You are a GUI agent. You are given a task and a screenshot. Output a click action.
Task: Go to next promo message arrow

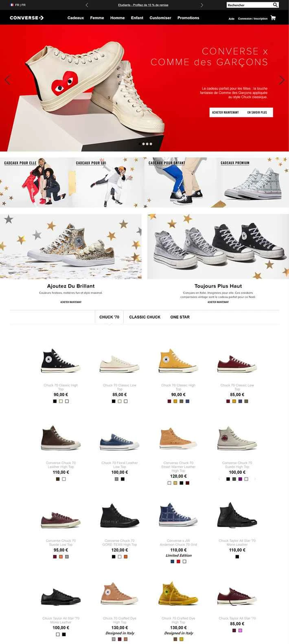pos(202,5)
